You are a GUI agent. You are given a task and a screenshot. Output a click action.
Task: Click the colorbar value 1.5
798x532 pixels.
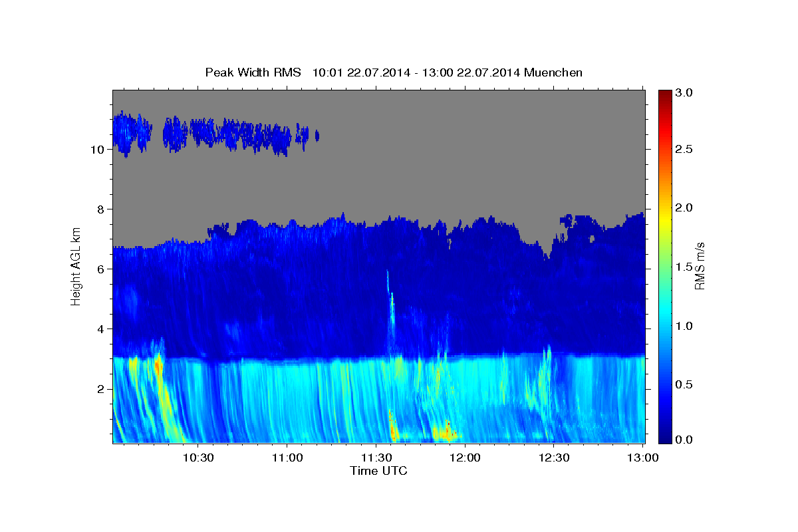pyautogui.click(x=685, y=267)
